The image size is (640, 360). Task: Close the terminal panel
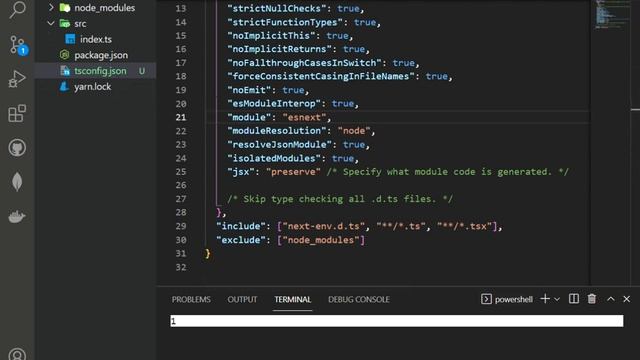(x=627, y=299)
